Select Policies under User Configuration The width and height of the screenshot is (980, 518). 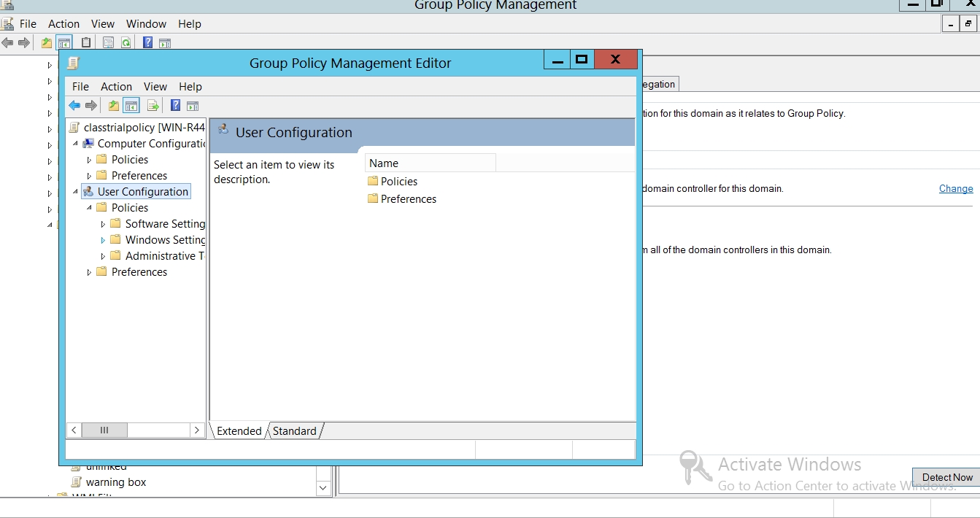point(130,208)
